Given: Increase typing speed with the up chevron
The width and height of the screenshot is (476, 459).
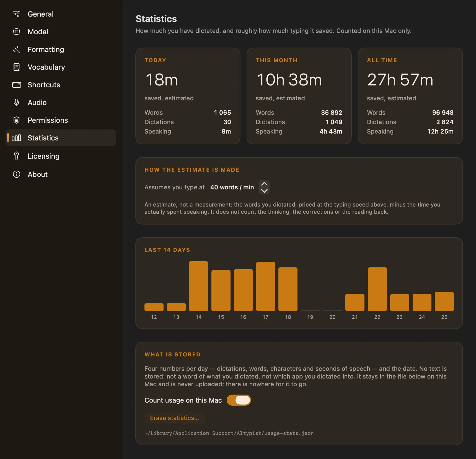Looking at the screenshot, I should point(264,184).
